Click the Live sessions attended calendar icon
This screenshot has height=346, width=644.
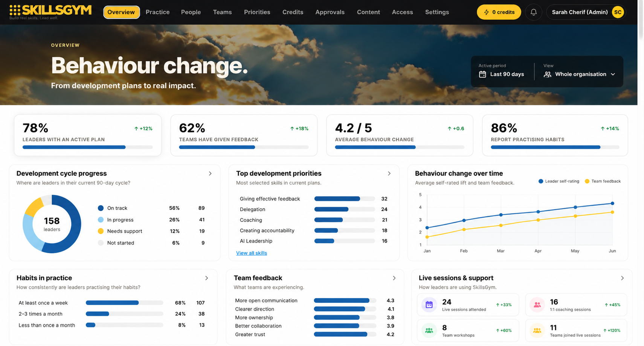pyautogui.click(x=429, y=305)
